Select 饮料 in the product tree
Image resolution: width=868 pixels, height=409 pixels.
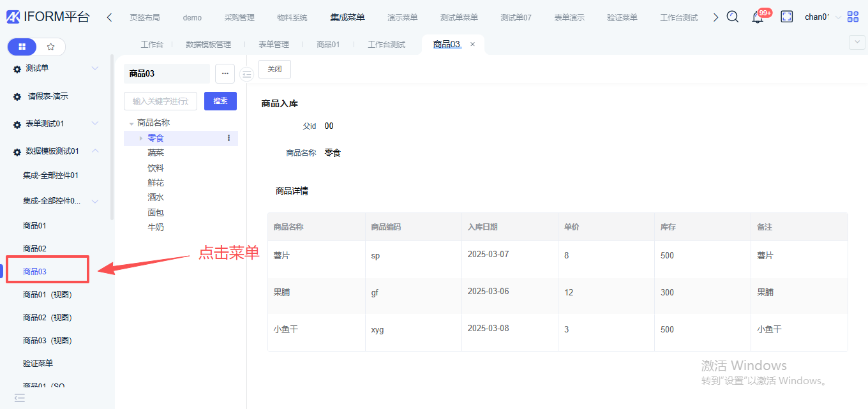point(156,168)
